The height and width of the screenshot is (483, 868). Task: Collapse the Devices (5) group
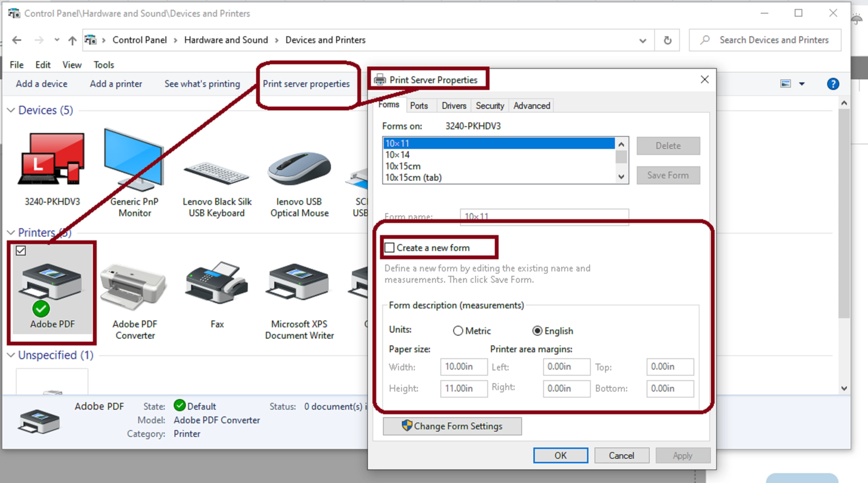[11, 110]
